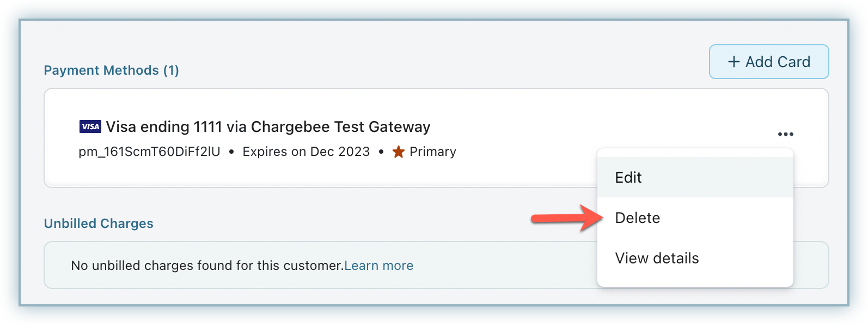Follow the Learn more link
Viewport: 868px width, 325px height.
pos(378,266)
